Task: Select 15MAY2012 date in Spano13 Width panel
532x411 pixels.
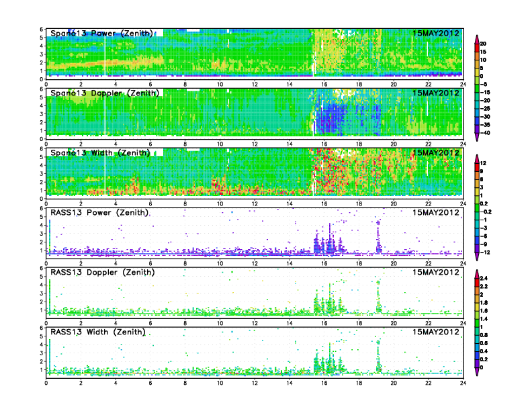Action: pos(436,152)
